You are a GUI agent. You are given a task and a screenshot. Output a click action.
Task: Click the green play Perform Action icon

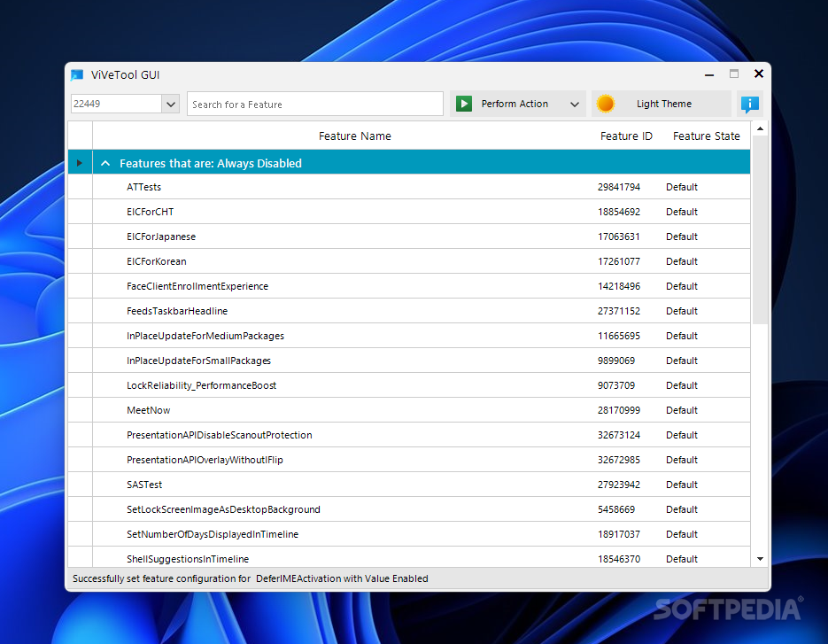point(464,104)
